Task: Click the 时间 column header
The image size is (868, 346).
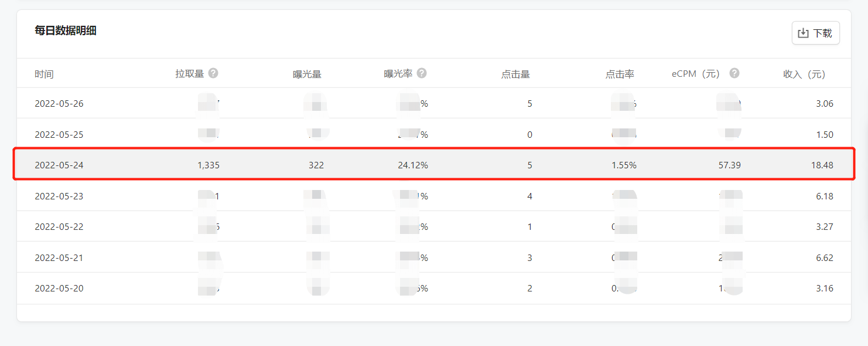Action: point(44,74)
